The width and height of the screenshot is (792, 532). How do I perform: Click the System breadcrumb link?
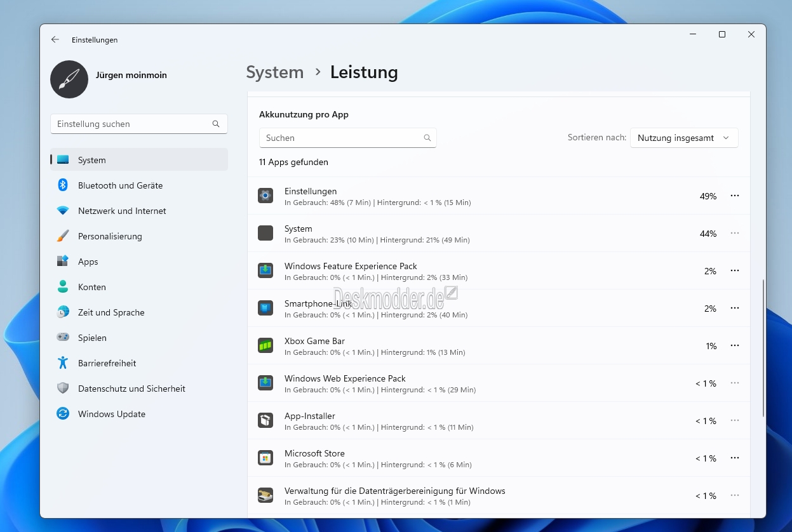tap(275, 72)
